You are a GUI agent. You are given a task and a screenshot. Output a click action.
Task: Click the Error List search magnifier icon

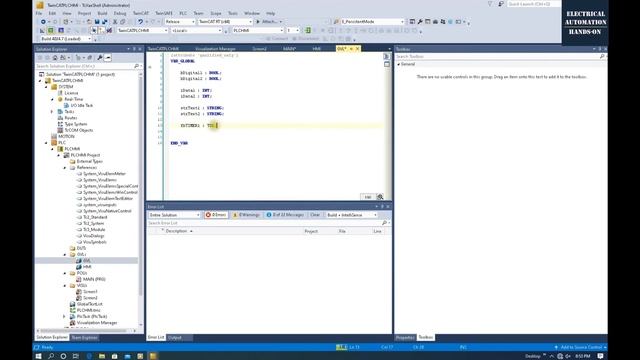384,223
